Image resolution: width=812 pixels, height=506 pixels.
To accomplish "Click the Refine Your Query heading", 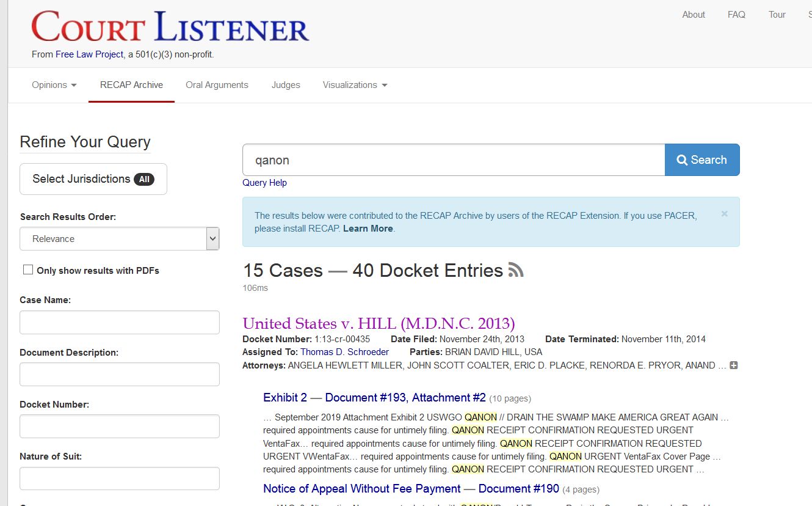I will [x=85, y=142].
